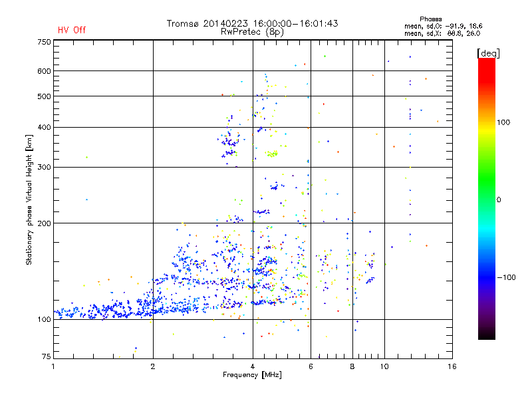
Task: Click the 'mean, sd,X: 88.8, 26.0' line
Action: click(442, 33)
